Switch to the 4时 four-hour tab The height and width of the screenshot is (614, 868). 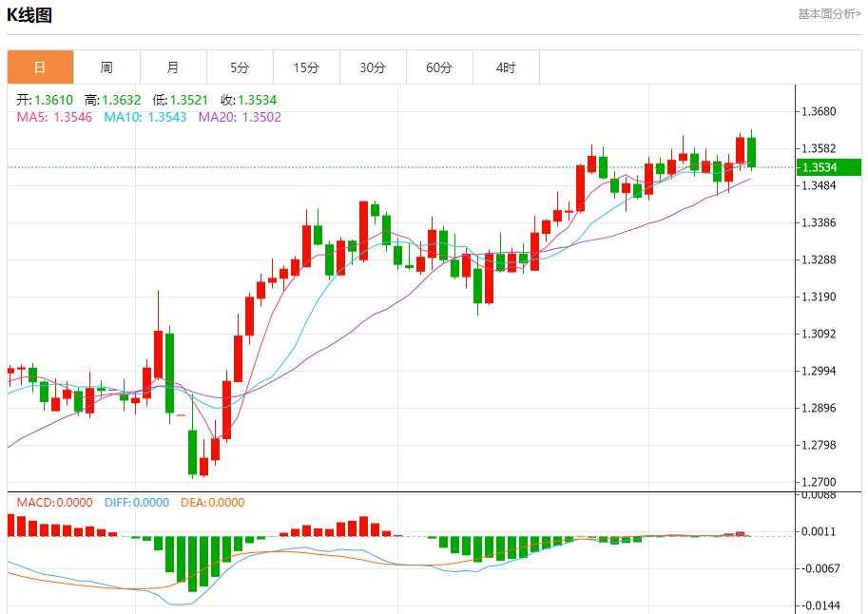[506, 67]
